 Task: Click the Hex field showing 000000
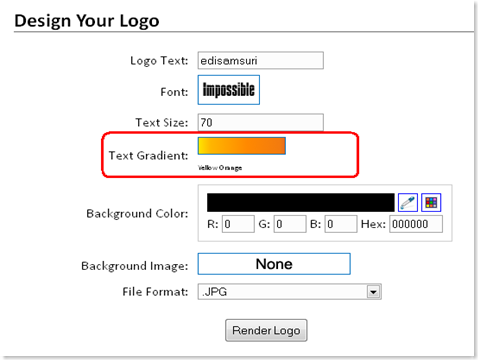416,224
